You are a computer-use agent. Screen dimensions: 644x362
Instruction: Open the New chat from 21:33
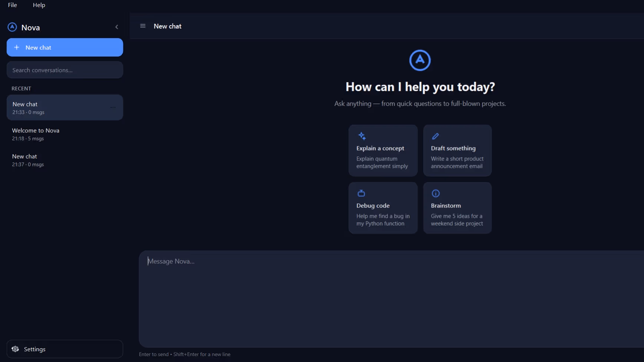pyautogui.click(x=65, y=107)
